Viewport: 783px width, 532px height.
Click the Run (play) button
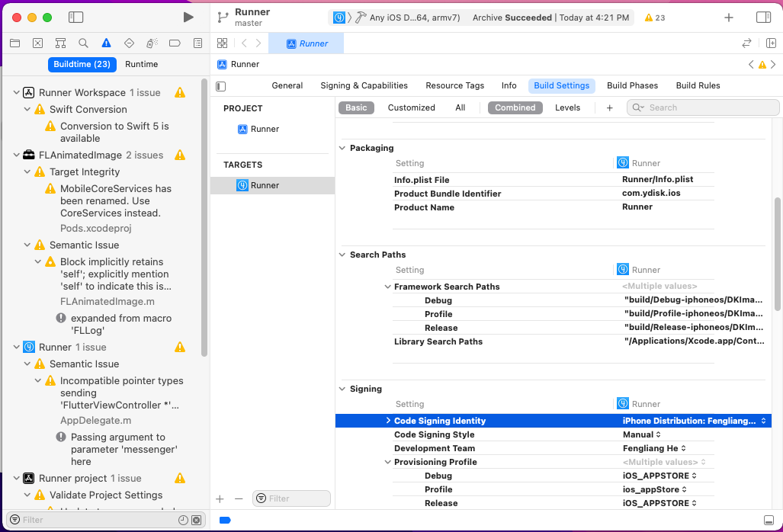coord(188,17)
